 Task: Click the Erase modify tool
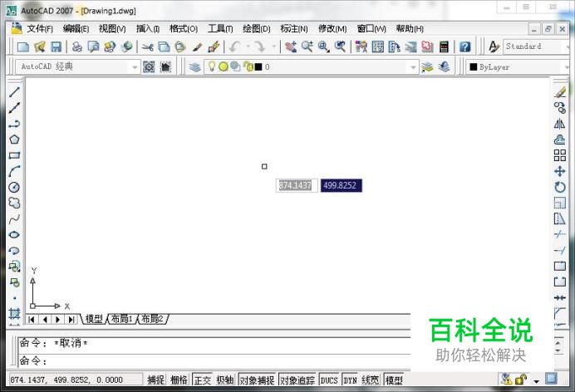click(x=559, y=92)
